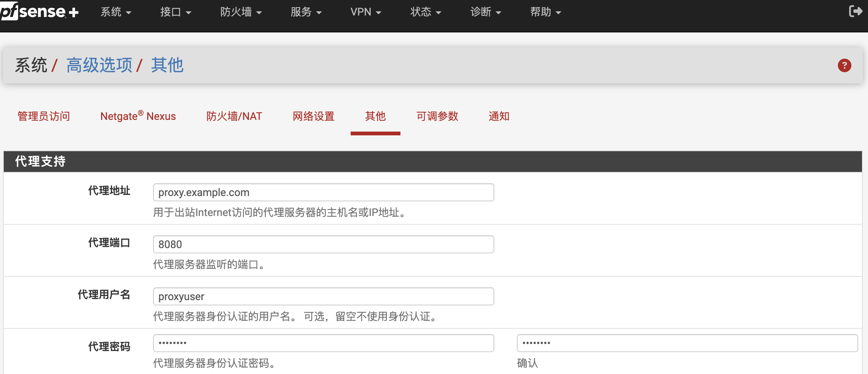The width and height of the screenshot is (868, 374).
Task: Open the 状态 menu
Action: (x=426, y=12)
